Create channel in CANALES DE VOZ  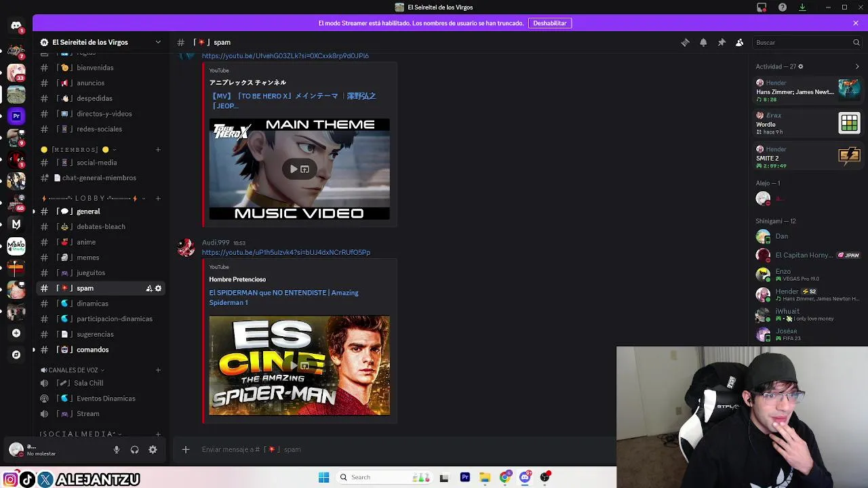coord(158,370)
